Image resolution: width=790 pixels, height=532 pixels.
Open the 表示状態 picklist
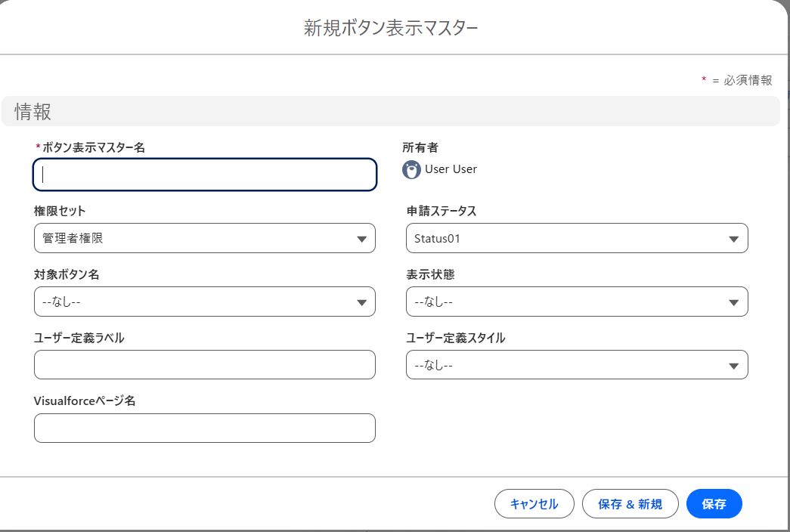(577, 302)
